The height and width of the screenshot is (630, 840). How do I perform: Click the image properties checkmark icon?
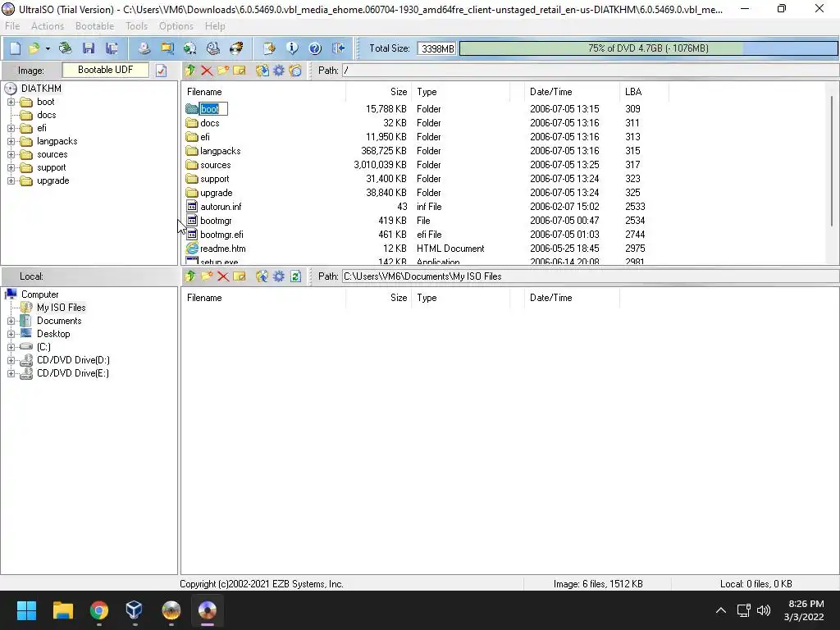[162, 71]
